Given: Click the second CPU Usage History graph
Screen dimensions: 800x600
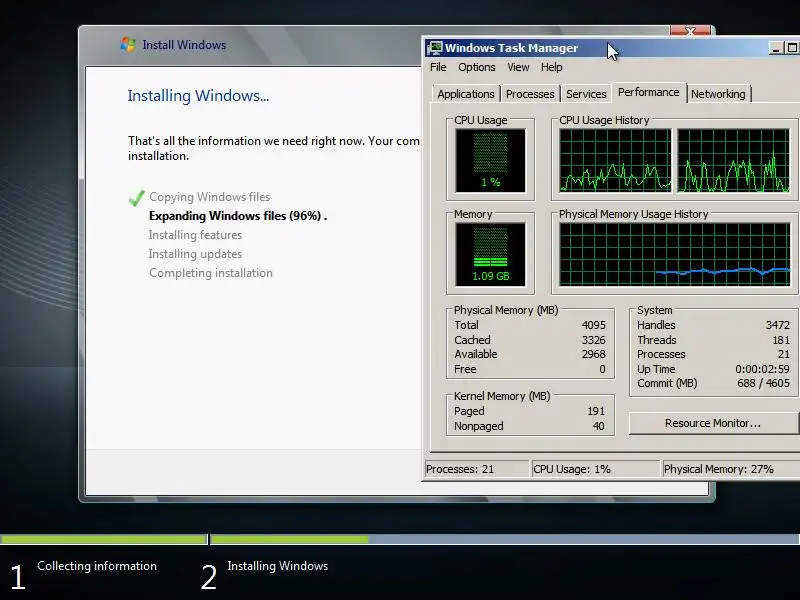Looking at the screenshot, I should tap(733, 160).
